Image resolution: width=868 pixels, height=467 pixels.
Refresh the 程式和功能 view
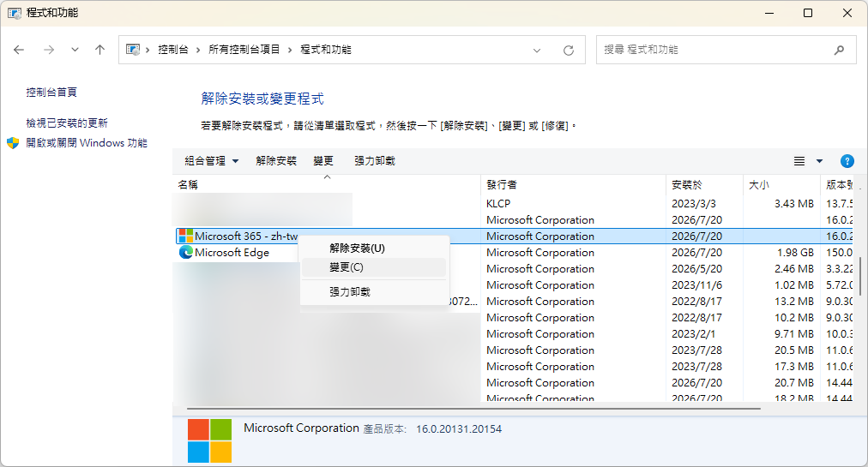coord(569,51)
